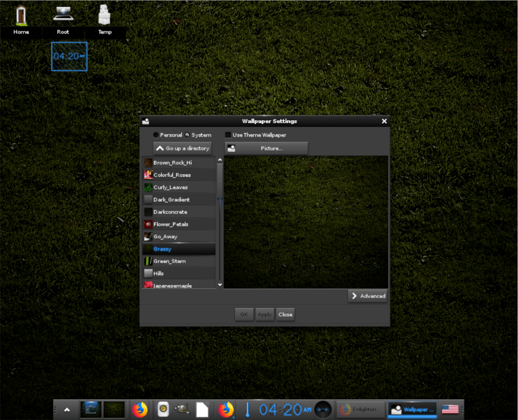The height and width of the screenshot is (420, 518).
Task: Open the Home desktop icon
Action: tap(21, 15)
